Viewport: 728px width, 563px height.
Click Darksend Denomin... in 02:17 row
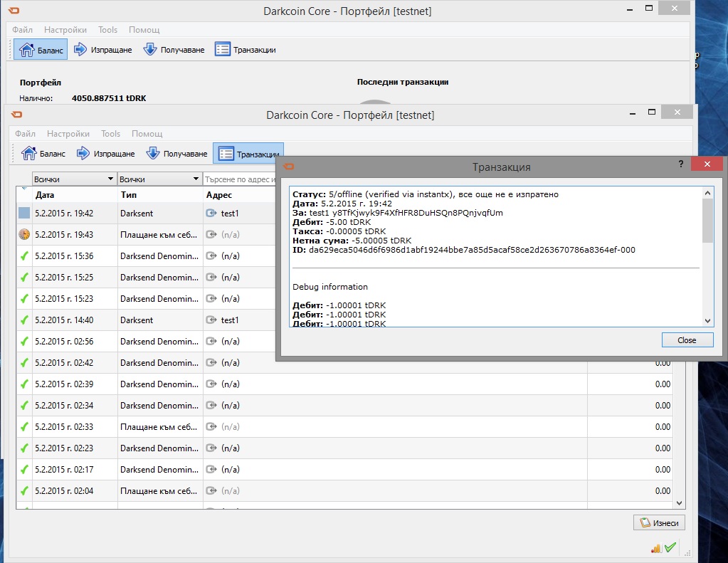point(159,470)
